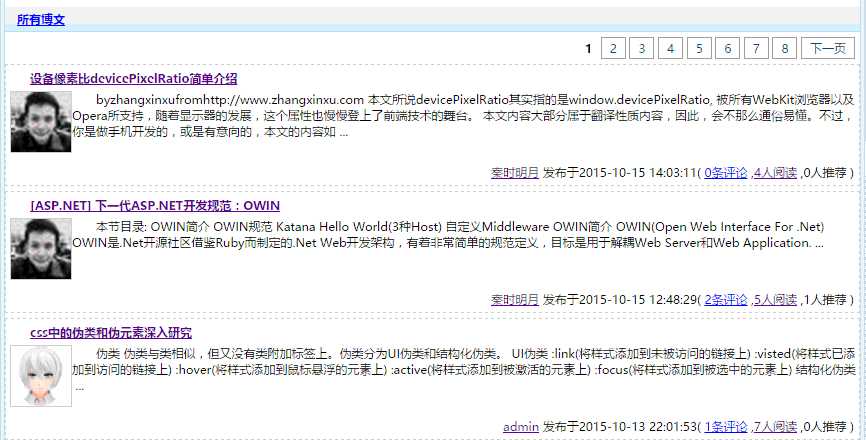The height and width of the screenshot is (440, 866).
Task: Click publish date 2015-10-15 12:48:29
Action: 637,299
